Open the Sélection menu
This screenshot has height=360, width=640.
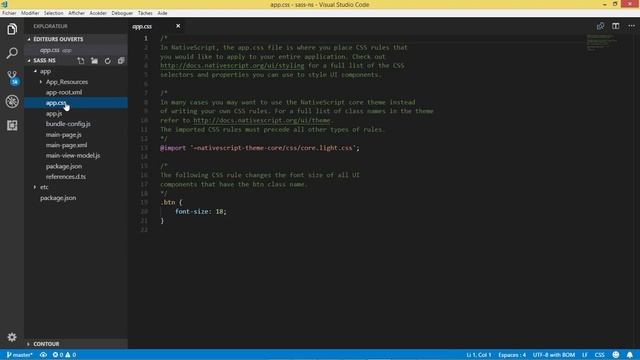coord(53,13)
